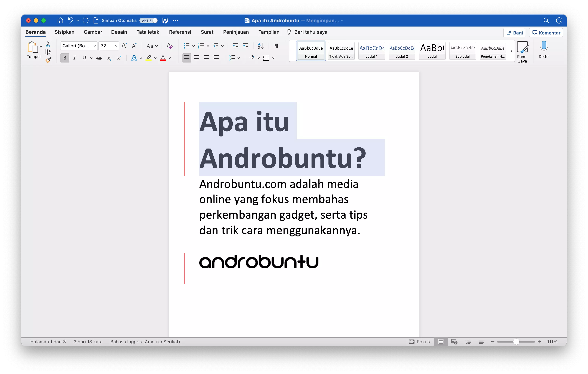Expand the styles gallery arrow
The height and width of the screenshot is (374, 588).
click(x=511, y=51)
